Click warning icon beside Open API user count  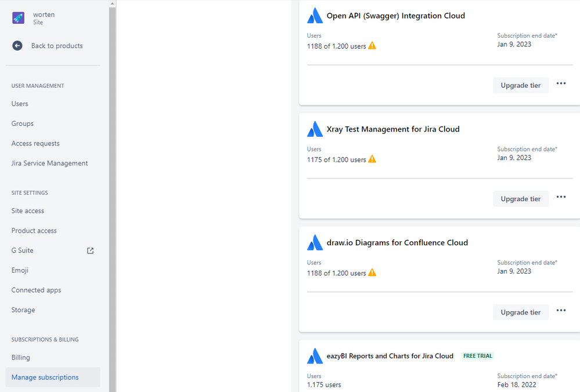[x=372, y=45]
